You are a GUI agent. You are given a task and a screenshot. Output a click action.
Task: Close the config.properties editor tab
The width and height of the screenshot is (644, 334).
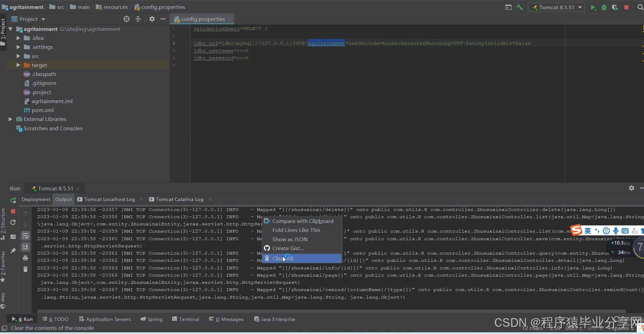pyautogui.click(x=229, y=19)
